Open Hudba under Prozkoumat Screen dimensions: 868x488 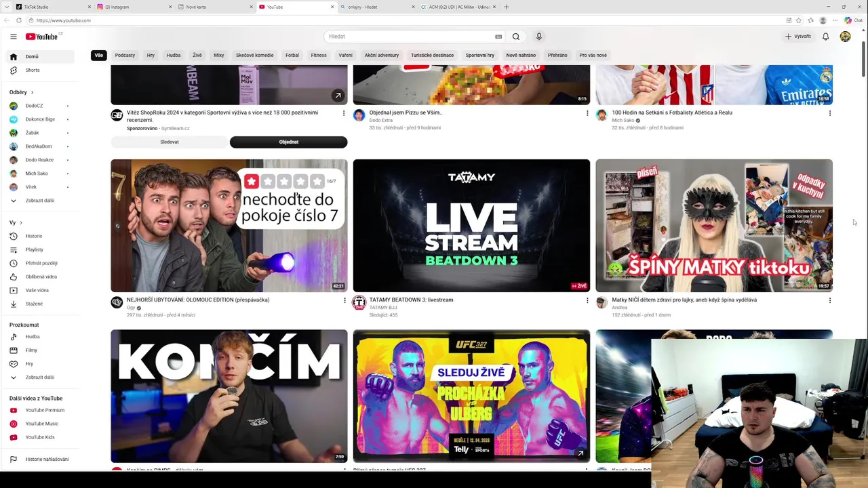pos(41,337)
